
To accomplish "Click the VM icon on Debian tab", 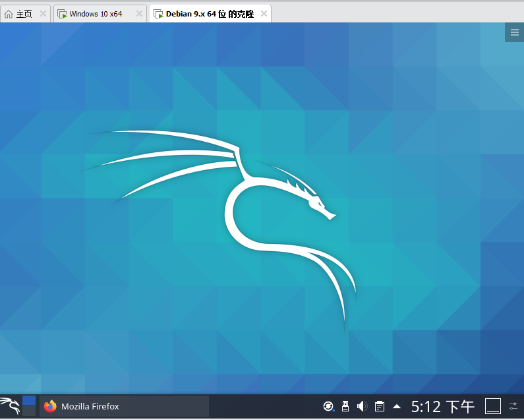I will (x=158, y=14).
